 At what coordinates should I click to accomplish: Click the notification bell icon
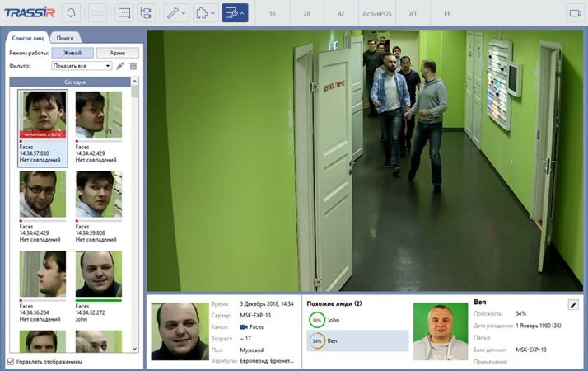click(70, 13)
